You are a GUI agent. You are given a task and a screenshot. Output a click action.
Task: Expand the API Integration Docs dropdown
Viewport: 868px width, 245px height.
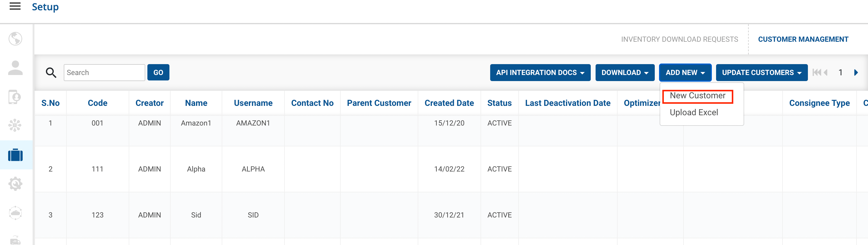point(540,73)
